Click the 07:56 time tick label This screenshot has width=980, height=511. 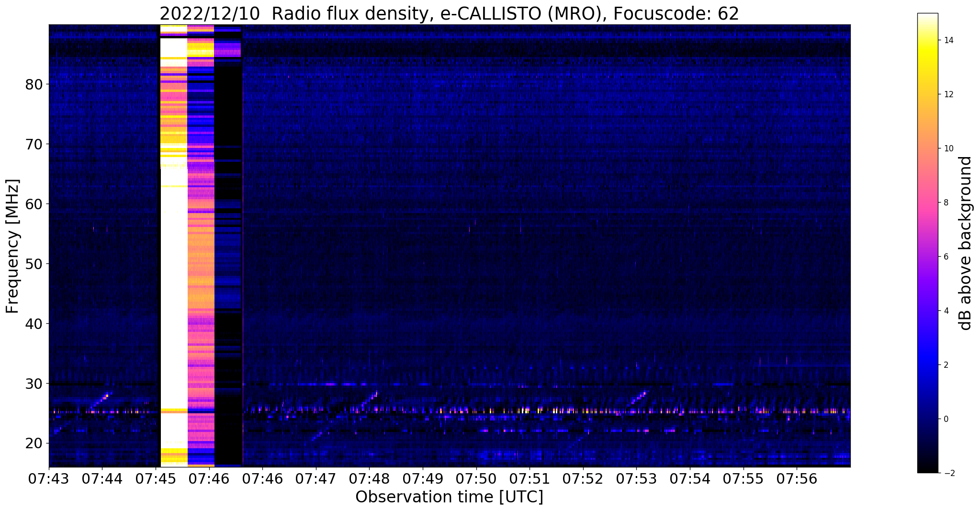[x=797, y=478]
